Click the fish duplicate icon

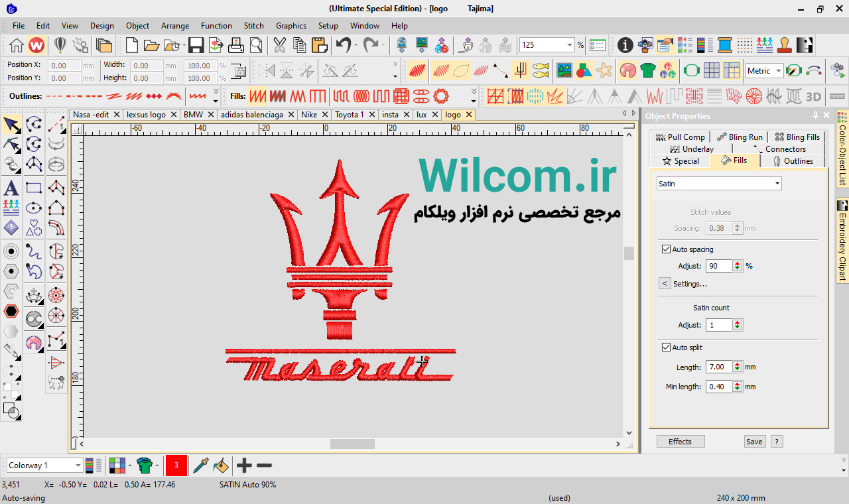click(x=541, y=70)
